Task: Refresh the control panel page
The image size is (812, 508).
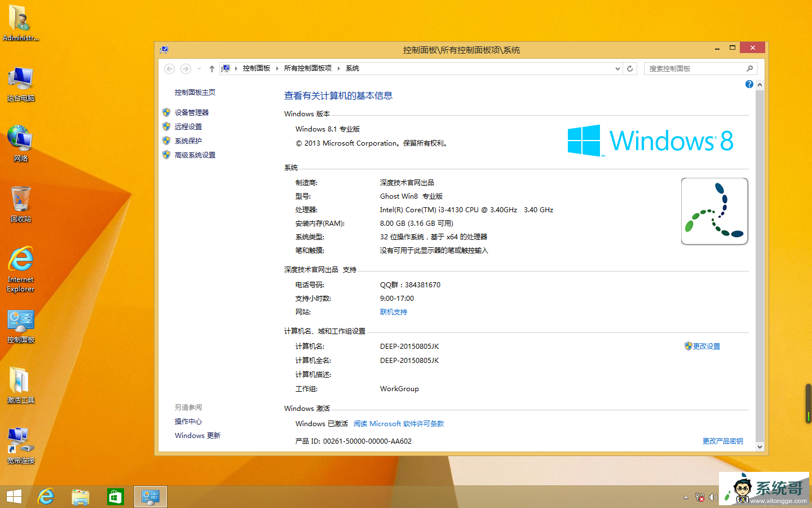Action: (x=630, y=69)
